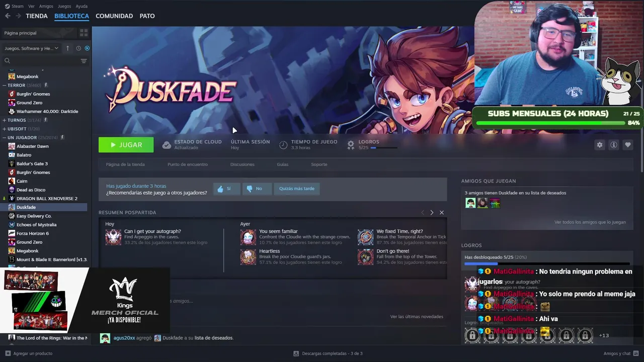
Task: Click the small Logros 5/25 progress bar
Action: click(384, 148)
